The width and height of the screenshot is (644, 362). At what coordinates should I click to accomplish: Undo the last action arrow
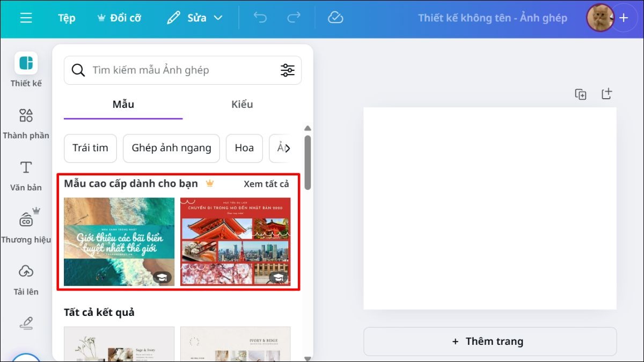[260, 18]
